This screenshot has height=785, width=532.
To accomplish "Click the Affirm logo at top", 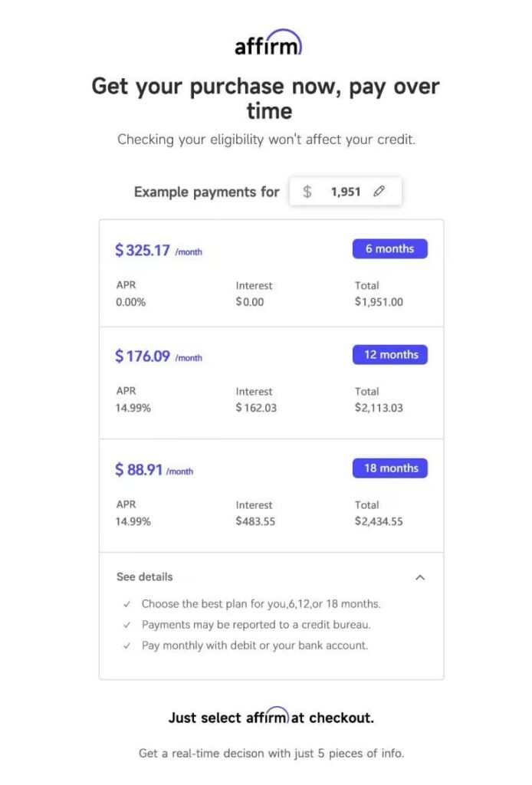I will [268, 43].
